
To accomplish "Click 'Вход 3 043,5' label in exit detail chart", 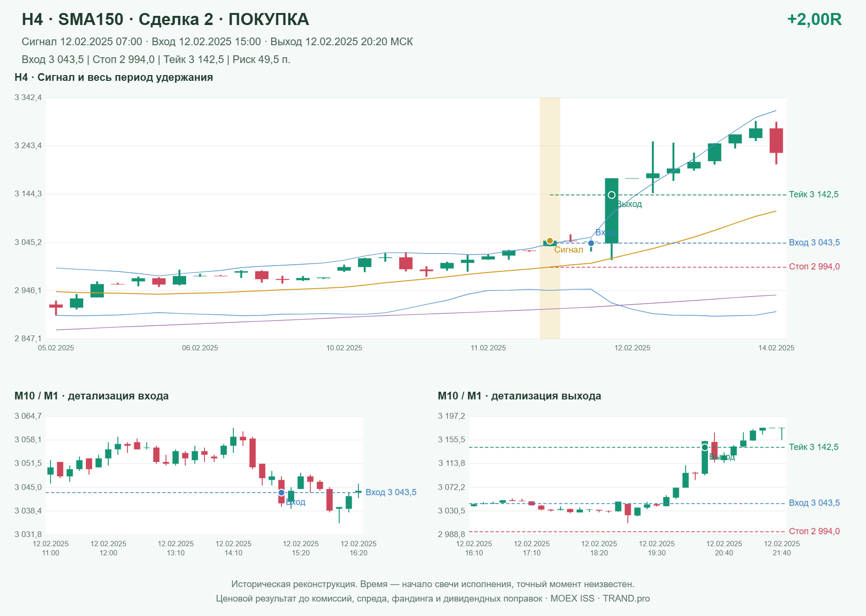I will [x=814, y=503].
